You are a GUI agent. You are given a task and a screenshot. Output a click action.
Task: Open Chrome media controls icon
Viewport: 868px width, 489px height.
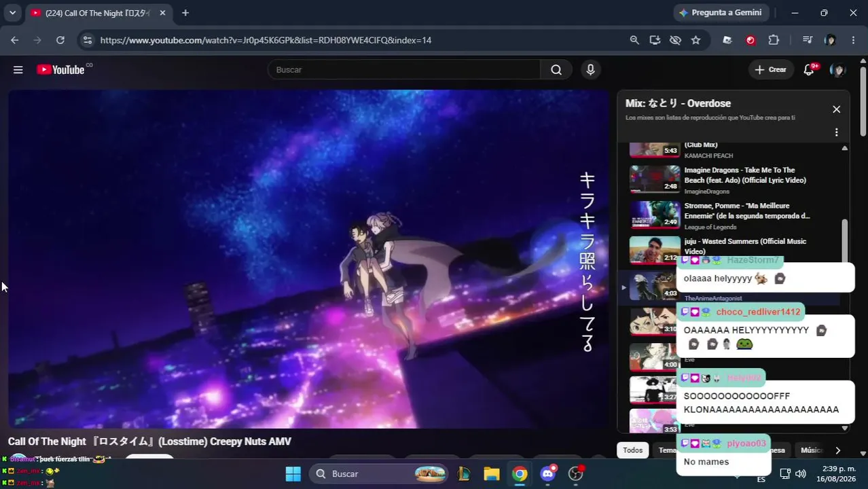(808, 40)
